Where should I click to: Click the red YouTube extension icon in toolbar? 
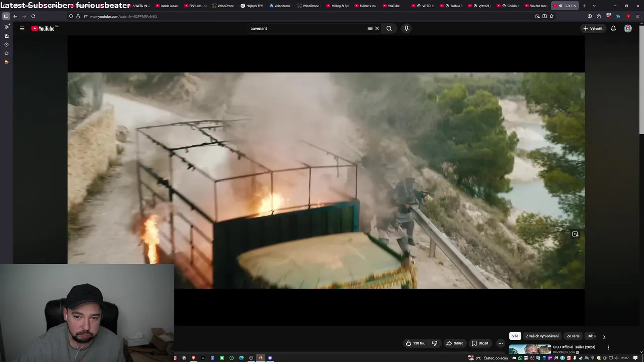628,16
